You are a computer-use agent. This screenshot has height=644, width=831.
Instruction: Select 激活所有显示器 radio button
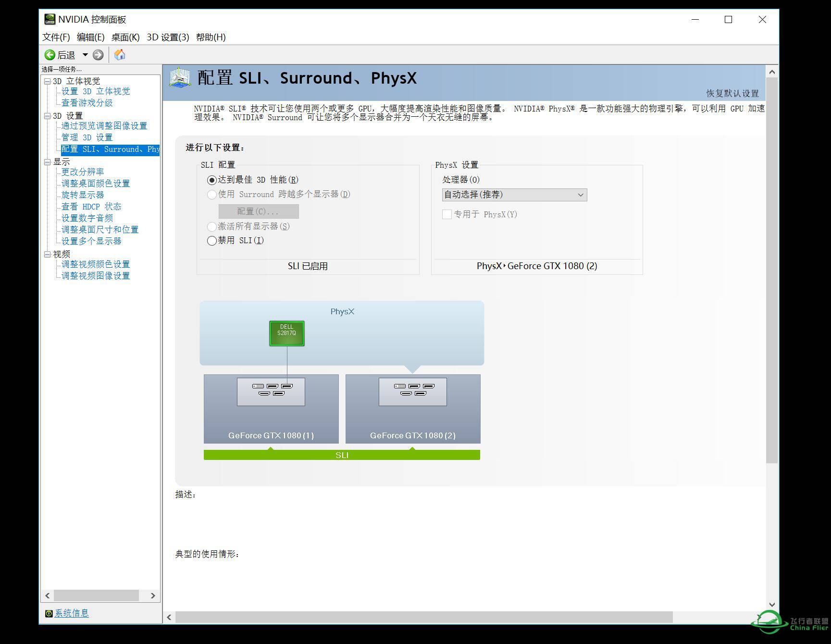212,226
